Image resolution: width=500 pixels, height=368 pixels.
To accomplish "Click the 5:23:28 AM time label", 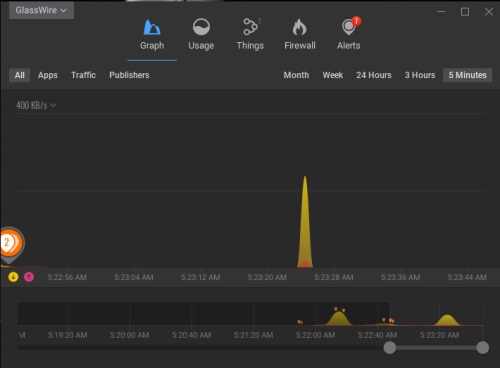I will point(334,277).
